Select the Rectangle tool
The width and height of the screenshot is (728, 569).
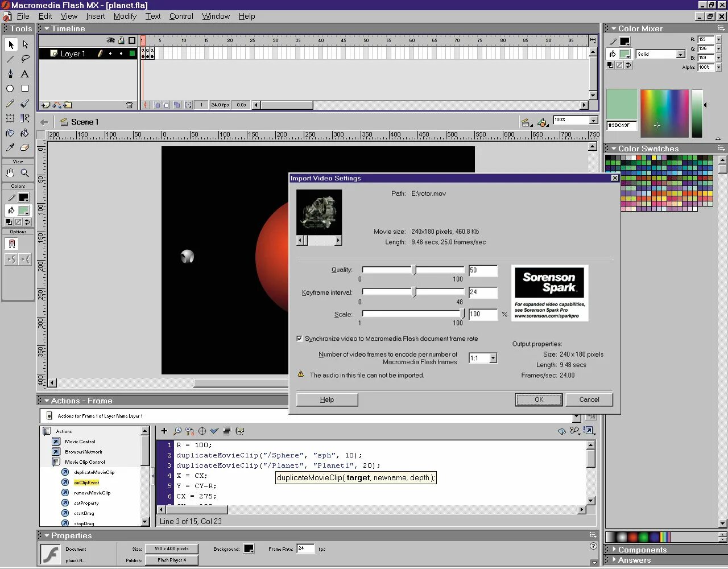click(x=25, y=89)
